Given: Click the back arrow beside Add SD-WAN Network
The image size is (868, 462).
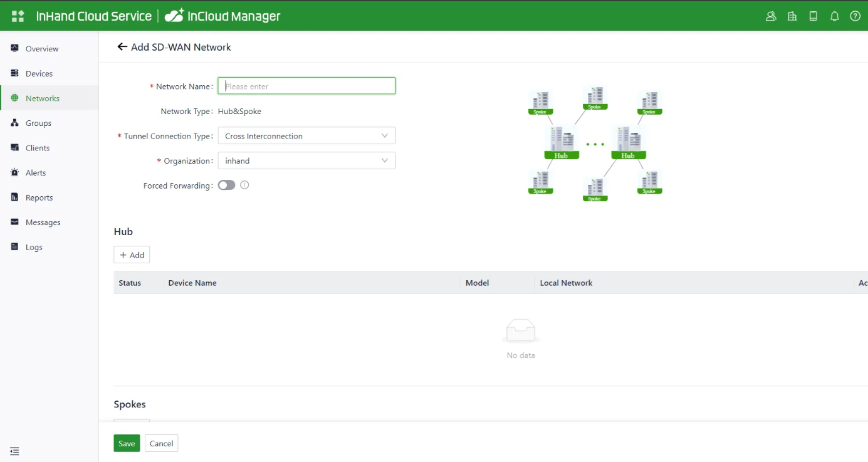Looking at the screenshot, I should (x=122, y=47).
